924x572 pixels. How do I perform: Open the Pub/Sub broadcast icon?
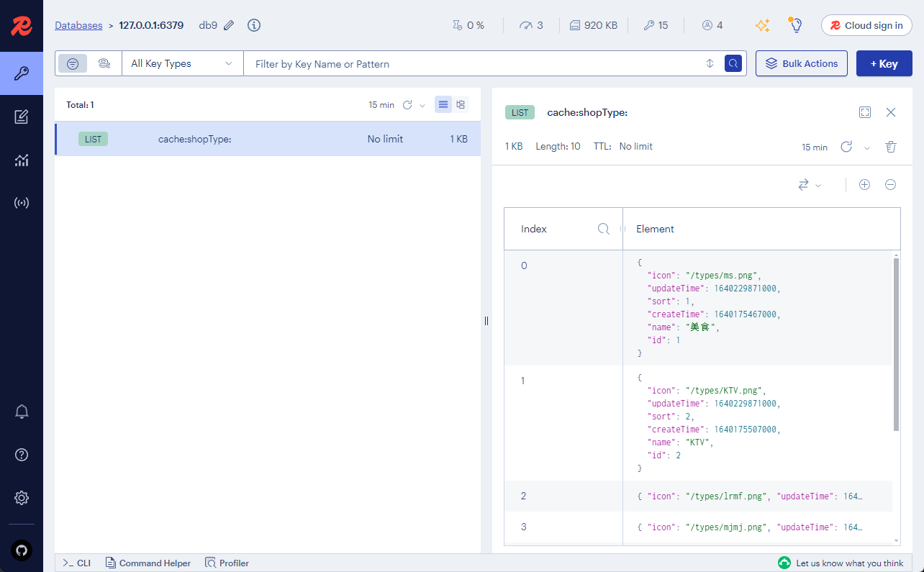tap(22, 203)
